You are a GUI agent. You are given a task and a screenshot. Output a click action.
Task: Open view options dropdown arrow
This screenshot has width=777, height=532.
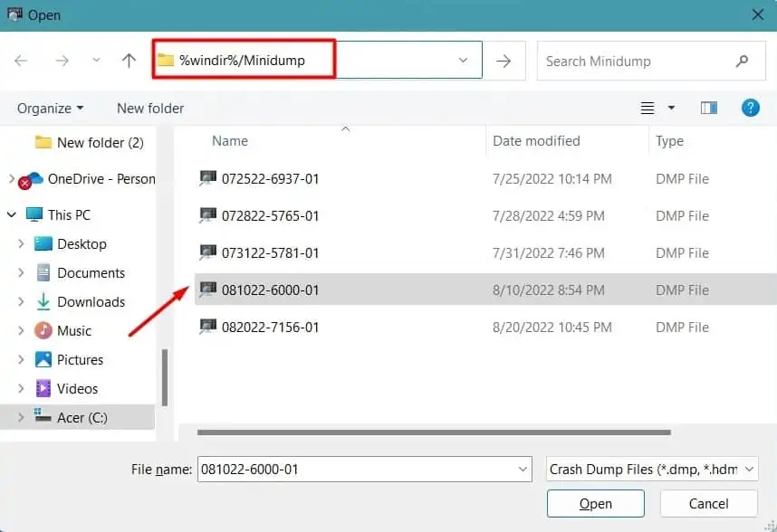point(671,108)
